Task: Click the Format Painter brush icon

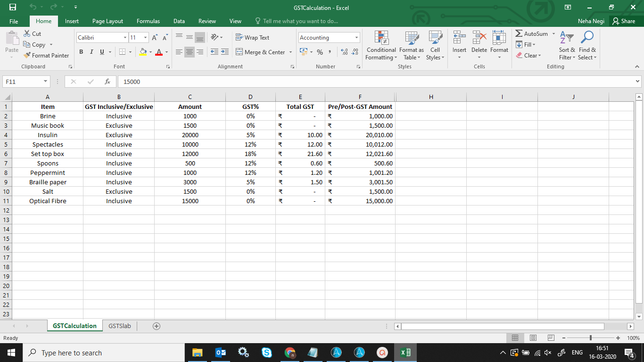Action: pos(27,56)
